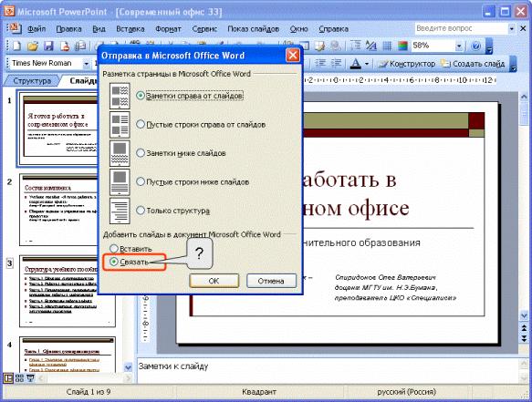
Task: Expand the standard toolbar options arrow
Action: pos(489,46)
